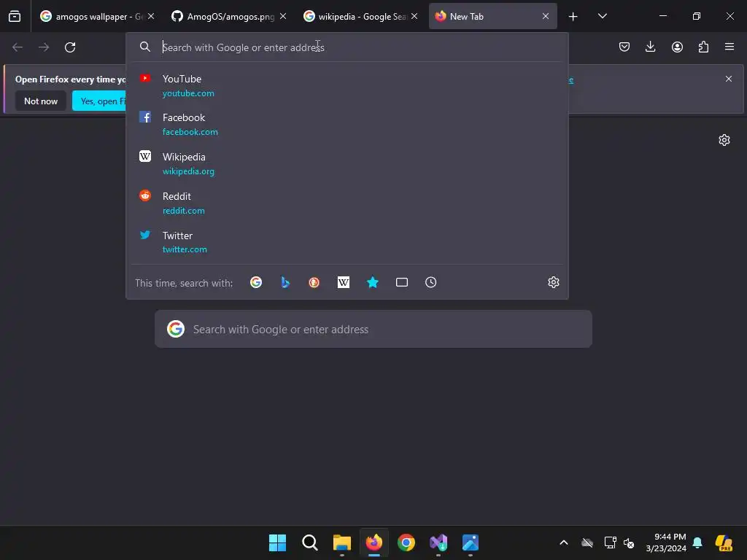Image resolution: width=747 pixels, height=560 pixels.
Task: Open the Firefox account icon
Action: point(677,47)
